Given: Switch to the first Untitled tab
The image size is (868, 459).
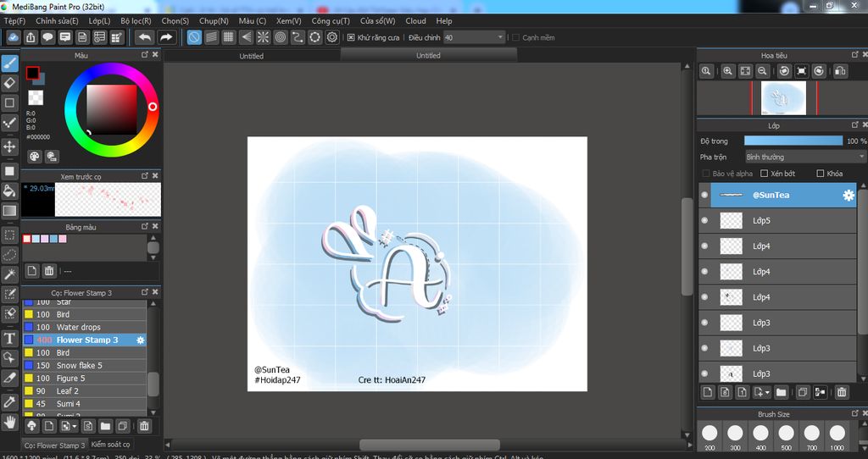Looking at the screenshot, I should click(251, 56).
